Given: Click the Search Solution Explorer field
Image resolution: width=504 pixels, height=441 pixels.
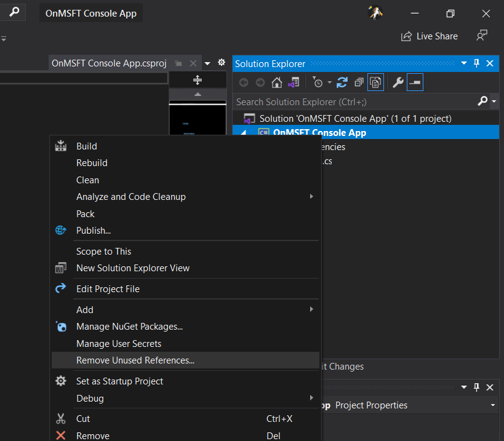Looking at the screenshot, I should tap(355, 102).
